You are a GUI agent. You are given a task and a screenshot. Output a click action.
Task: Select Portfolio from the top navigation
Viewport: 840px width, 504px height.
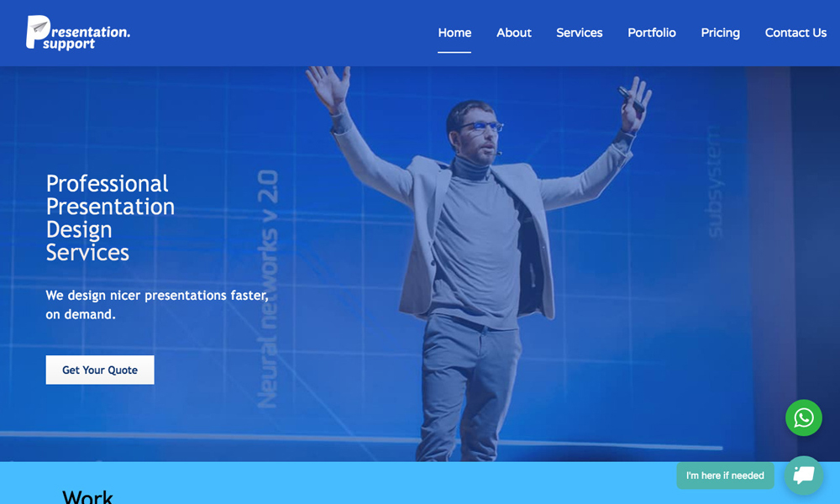(651, 33)
